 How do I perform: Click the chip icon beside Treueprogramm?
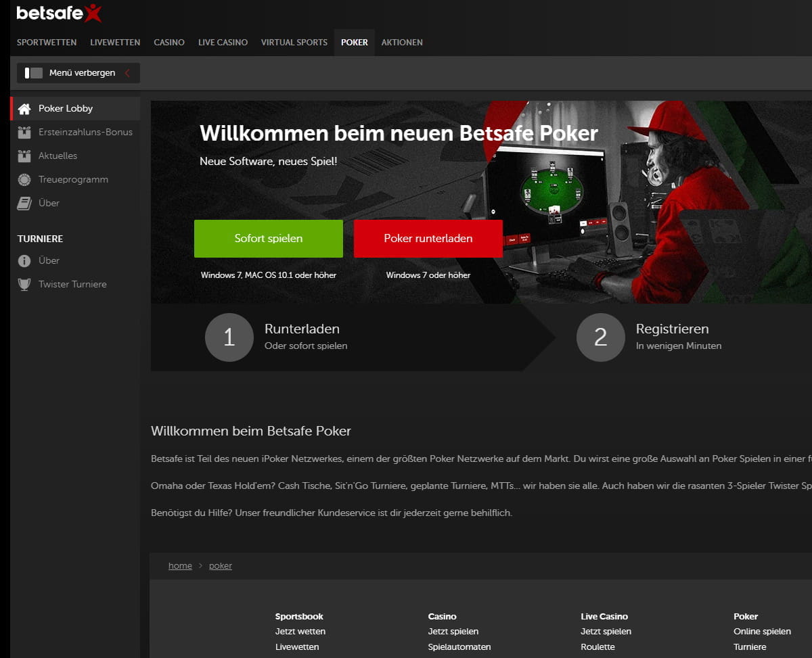(24, 179)
